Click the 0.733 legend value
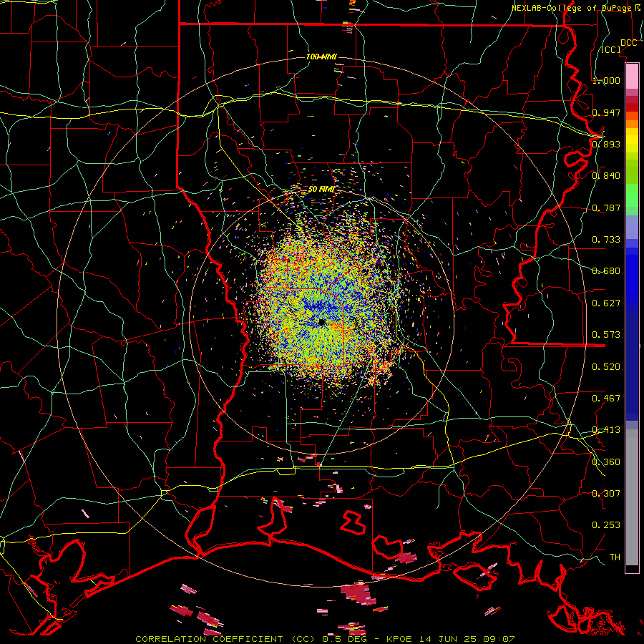Screen dimensions: 644x644 (606, 240)
